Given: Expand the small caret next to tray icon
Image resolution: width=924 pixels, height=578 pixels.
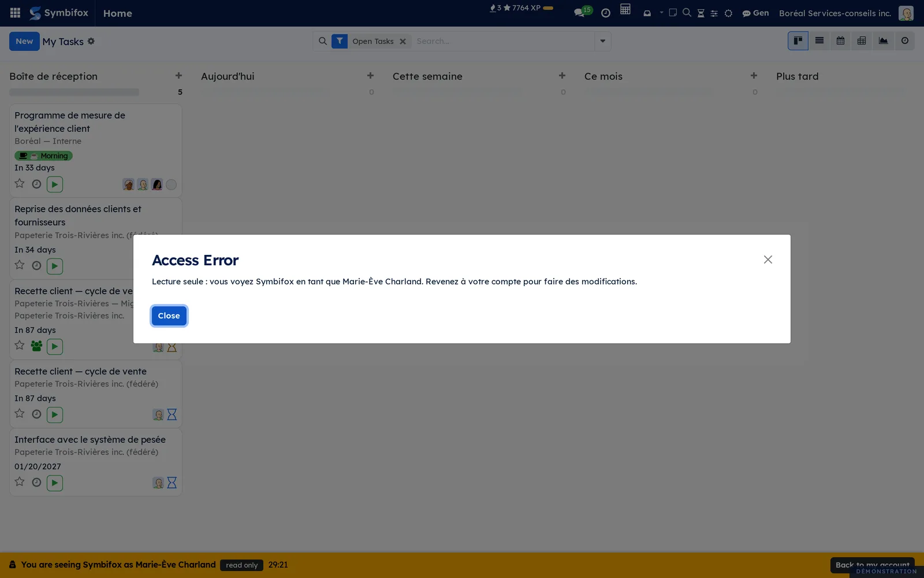Looking at the screenshot, I should point(661,12).
